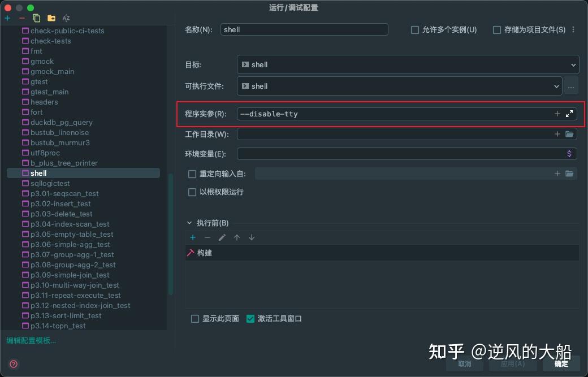The width and height of the screenshot is (588, 377).
Task: Edit the 构建 pre-launch task
Action: click(222, 237)
